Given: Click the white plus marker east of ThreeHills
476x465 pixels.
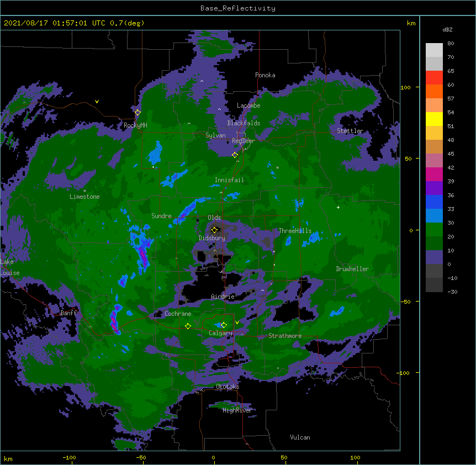Looking at the screenshot, I should pyautogui.click(x=338, y=207).
